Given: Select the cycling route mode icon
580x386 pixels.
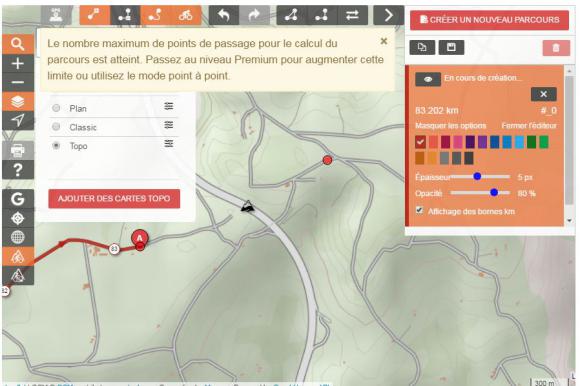Looking at the screenshot, I should click(x=186, y=15).
